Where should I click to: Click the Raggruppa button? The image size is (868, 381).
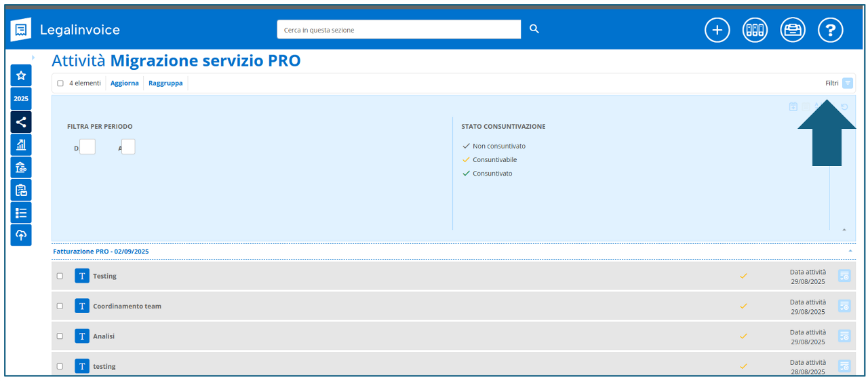click(x=165, y=83)
